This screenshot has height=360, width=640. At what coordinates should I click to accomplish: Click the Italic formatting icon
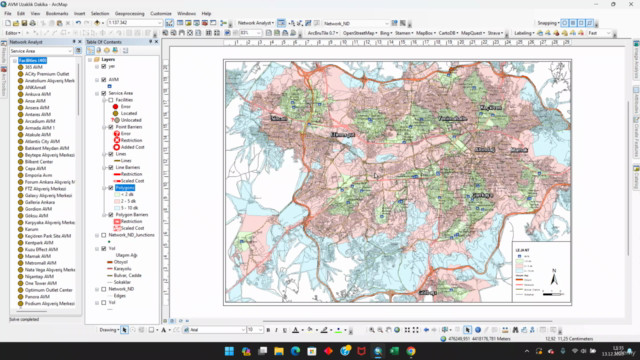[276, 330]
